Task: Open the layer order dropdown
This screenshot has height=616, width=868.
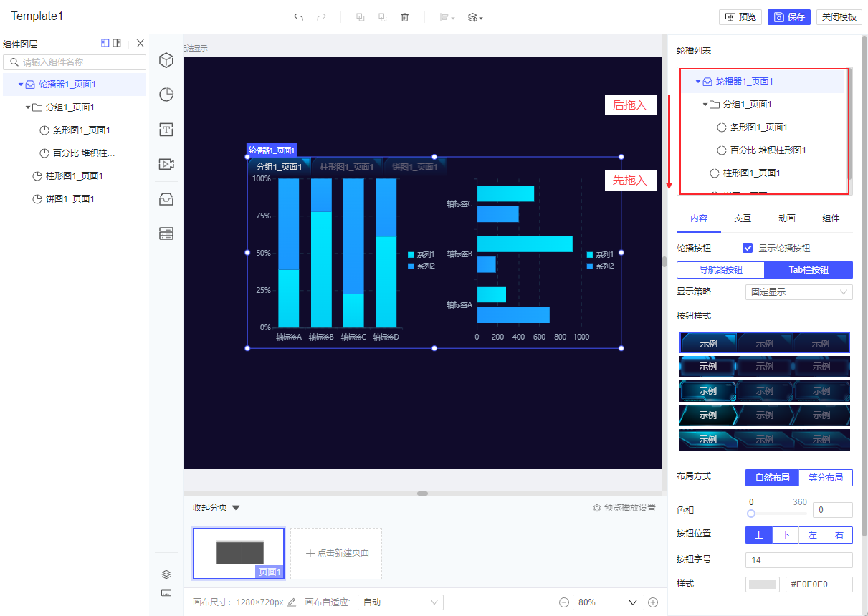Action: [x=474, y=17]
